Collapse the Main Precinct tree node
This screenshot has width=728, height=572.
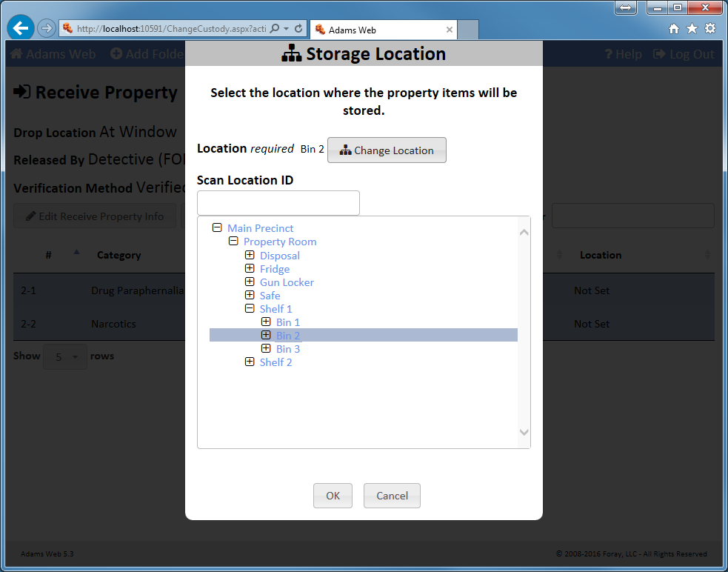tap(217, 228)
